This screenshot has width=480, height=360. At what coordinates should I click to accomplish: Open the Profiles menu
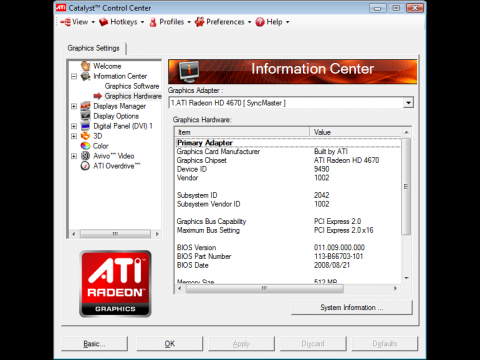pyautogui.click(x=170, y=22)
